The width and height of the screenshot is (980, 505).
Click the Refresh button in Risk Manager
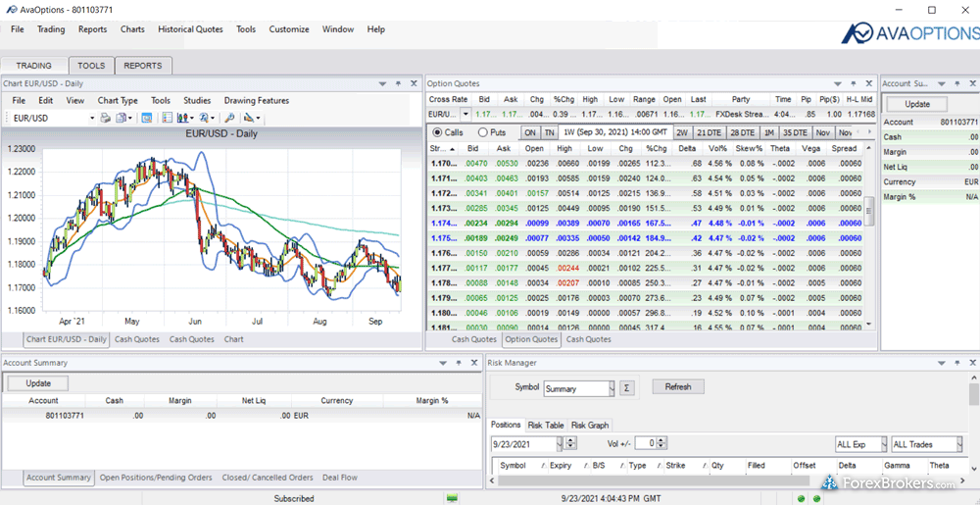[678, 387]
